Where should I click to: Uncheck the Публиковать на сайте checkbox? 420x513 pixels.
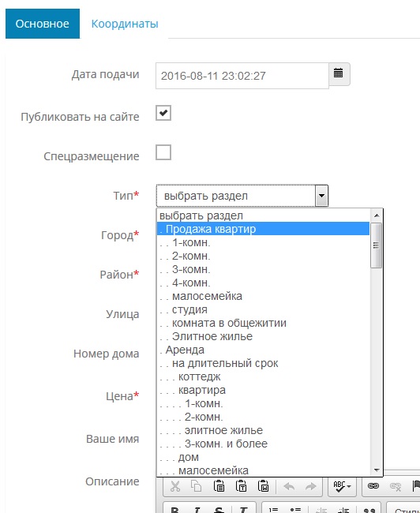pyautogui.click(x=163, y=113)
